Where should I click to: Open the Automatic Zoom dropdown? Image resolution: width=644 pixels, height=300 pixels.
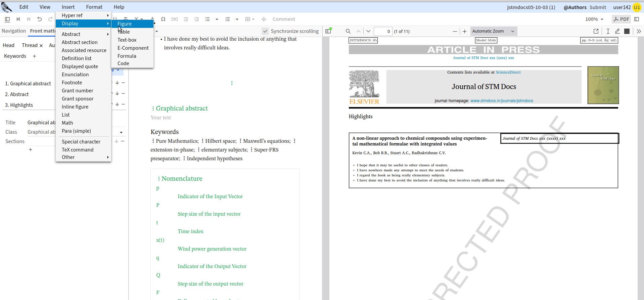click(493, 31)
